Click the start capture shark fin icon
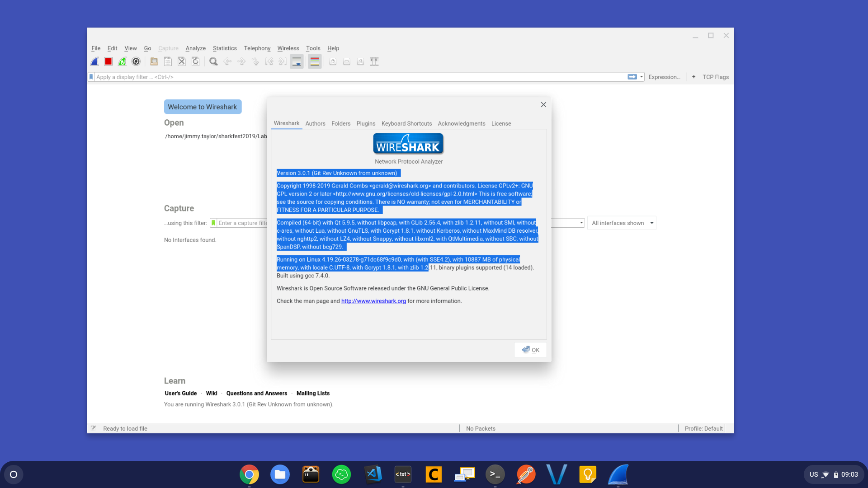868x488 pixels. [x=94, y=61]
